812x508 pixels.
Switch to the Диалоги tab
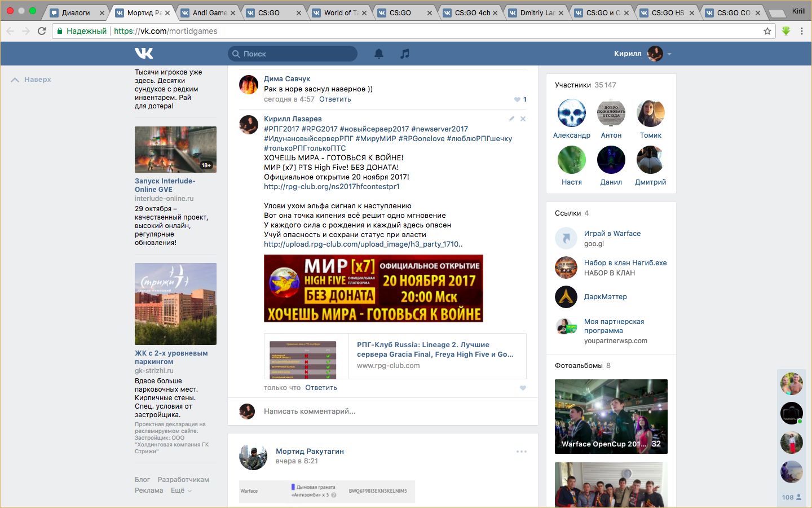click(77, 12)
